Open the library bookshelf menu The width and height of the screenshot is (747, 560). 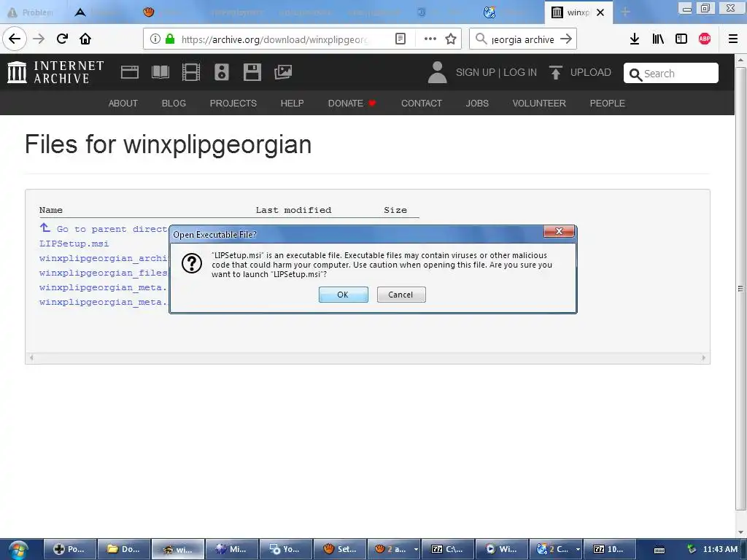pyautogui.click(x=658, y=39)
